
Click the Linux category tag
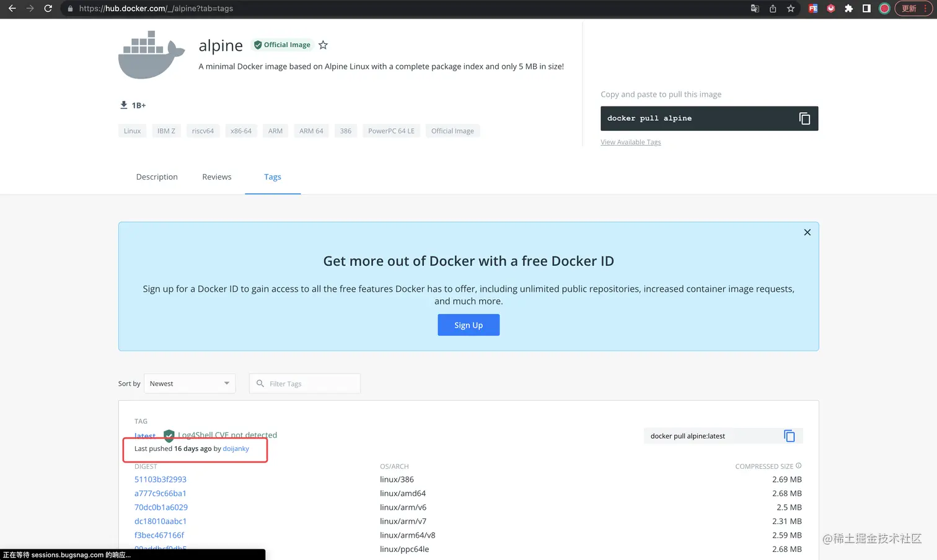[132, 131]
